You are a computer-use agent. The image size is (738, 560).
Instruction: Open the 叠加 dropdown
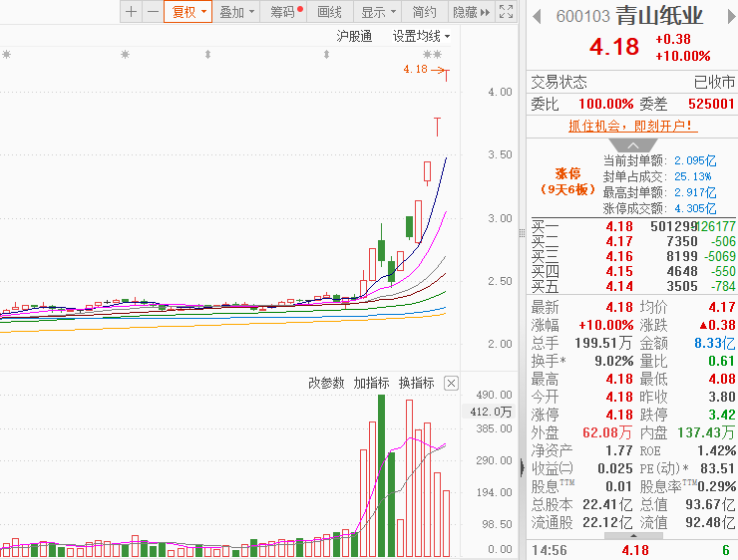click(236, 12)
